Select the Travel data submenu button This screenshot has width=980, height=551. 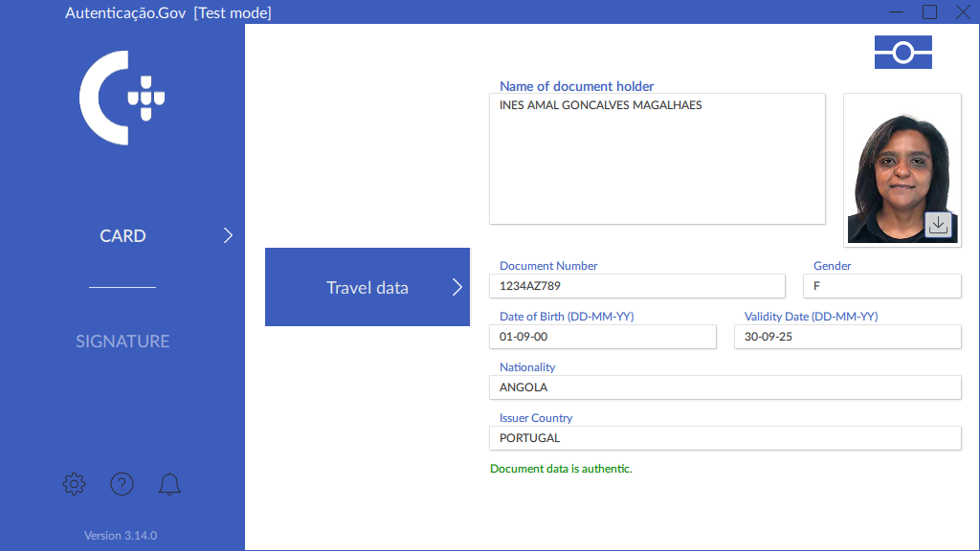(x=367, y=287)
